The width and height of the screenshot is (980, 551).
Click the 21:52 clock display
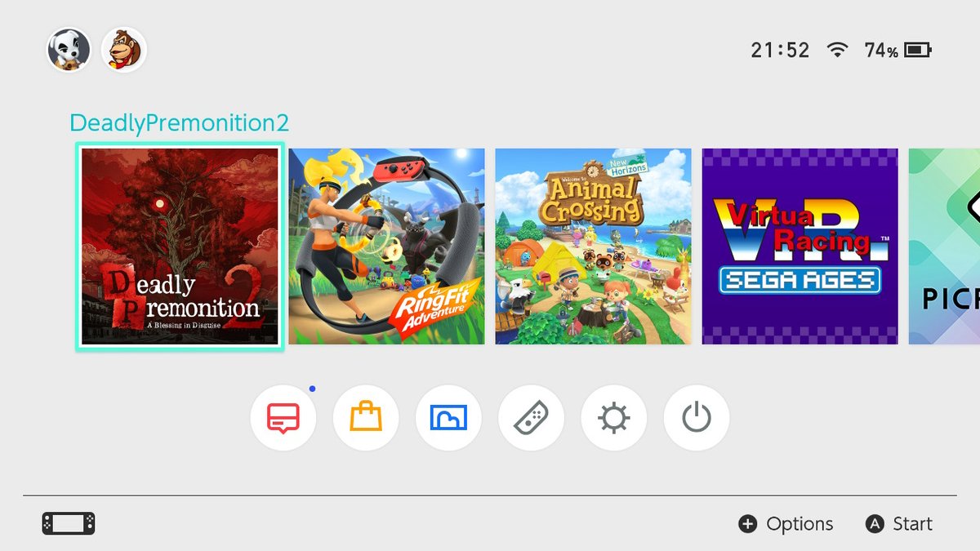[780, 51]
